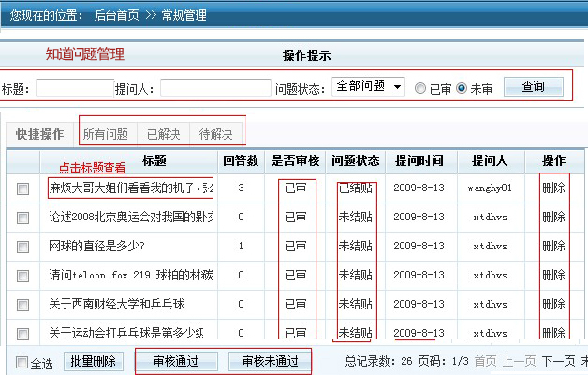Click the 审核通过 approve button
The height and width of the screenshot is (375, 588).
tap(176, 362)
